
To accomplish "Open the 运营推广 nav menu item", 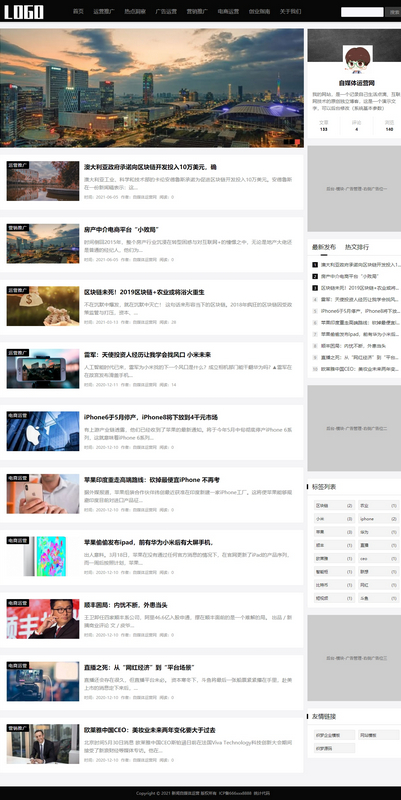I will pos(104,11).
